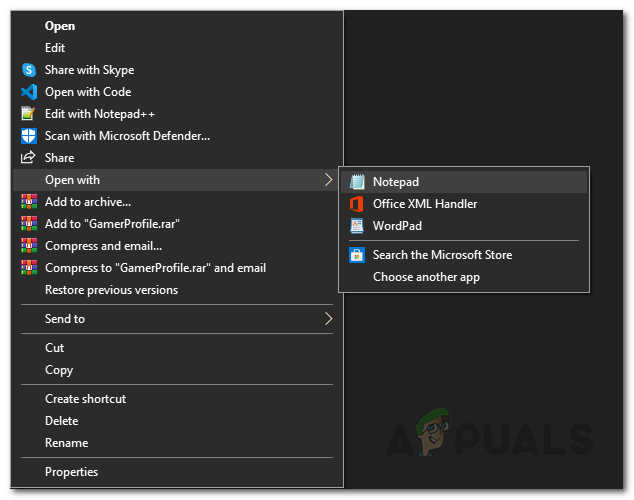Click the Microsoft Defender shield icon
Screen dimensions: 634x500
(28, 136)
